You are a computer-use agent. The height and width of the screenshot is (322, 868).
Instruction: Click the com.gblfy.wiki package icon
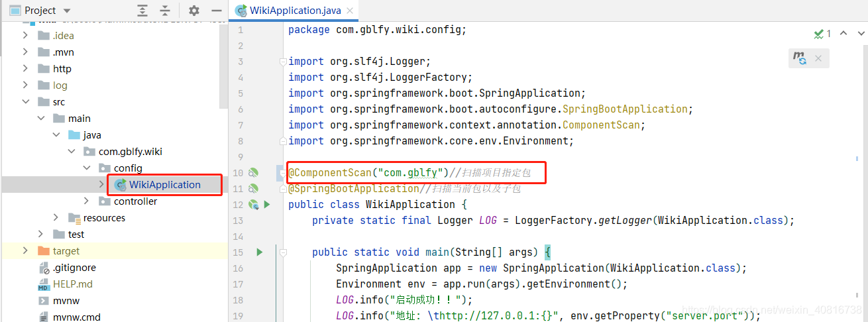89,152
